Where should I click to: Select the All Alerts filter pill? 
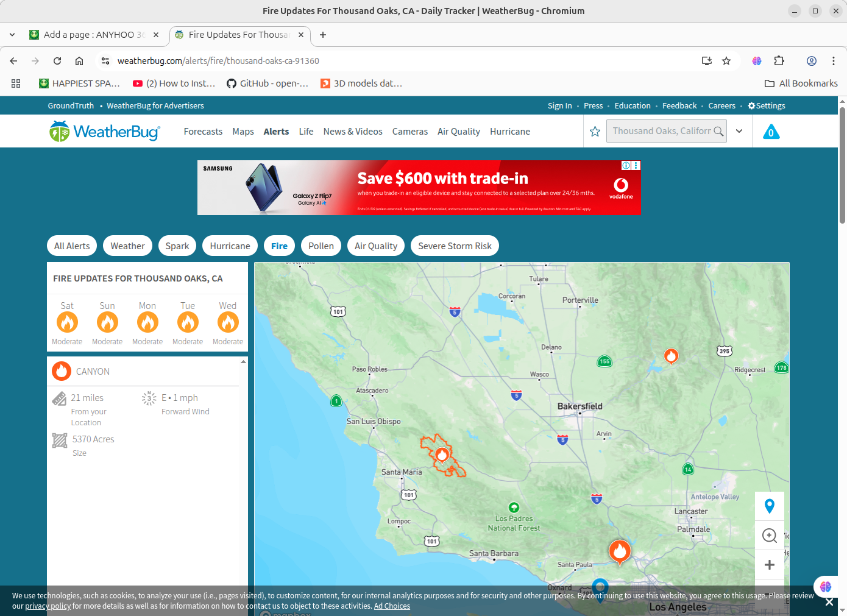click(72, 246)
